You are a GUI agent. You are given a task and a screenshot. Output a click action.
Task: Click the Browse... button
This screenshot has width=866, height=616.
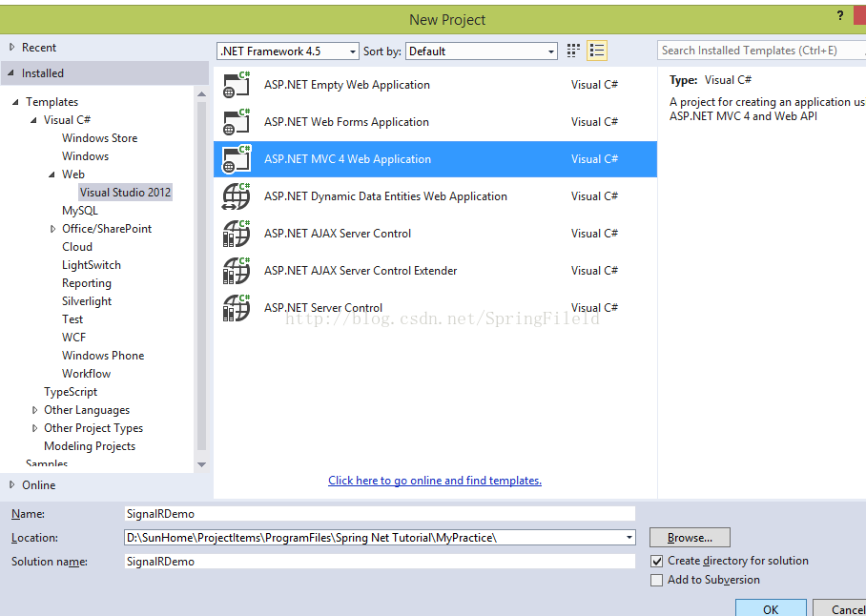pos(690,538)
